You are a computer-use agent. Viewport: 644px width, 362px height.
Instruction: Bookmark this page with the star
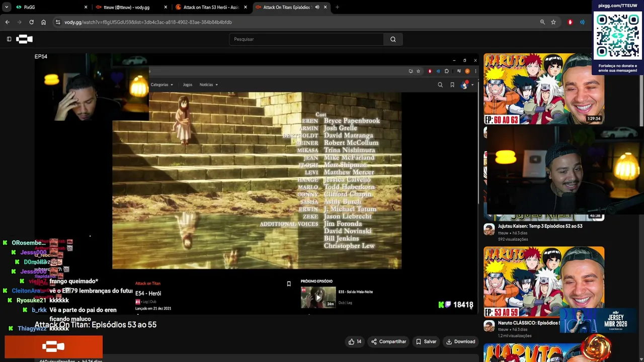point(553,22)
